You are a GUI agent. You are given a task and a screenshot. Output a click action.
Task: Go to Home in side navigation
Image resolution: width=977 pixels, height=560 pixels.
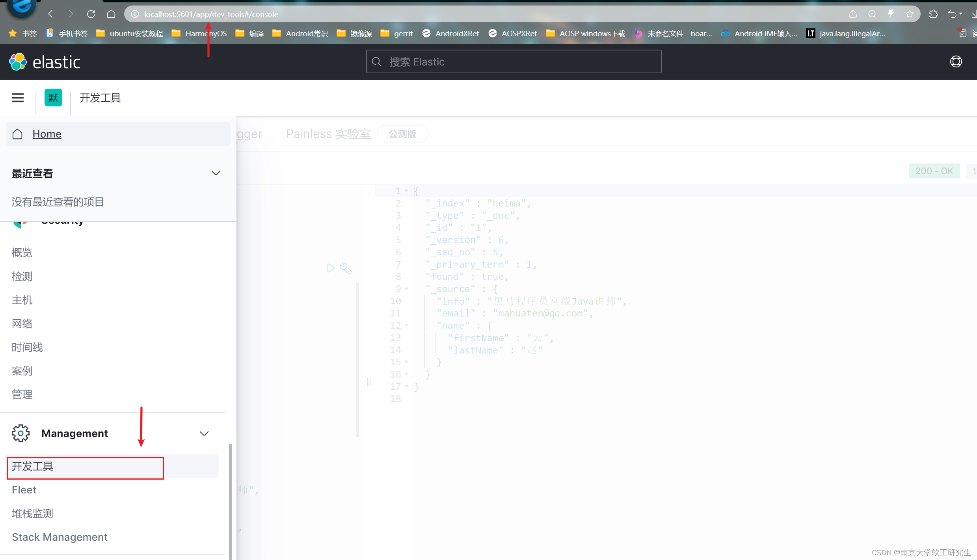(x=118, y=134)
